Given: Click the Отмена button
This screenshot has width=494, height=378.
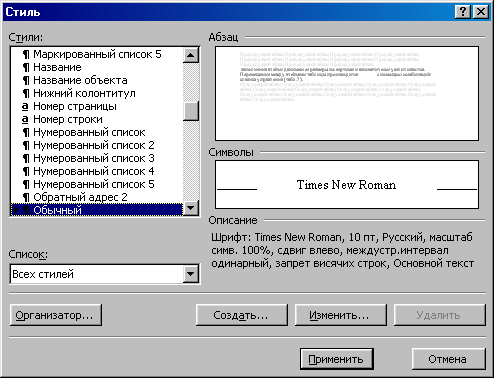Looking at the screenshot, I should pos(448,359).
